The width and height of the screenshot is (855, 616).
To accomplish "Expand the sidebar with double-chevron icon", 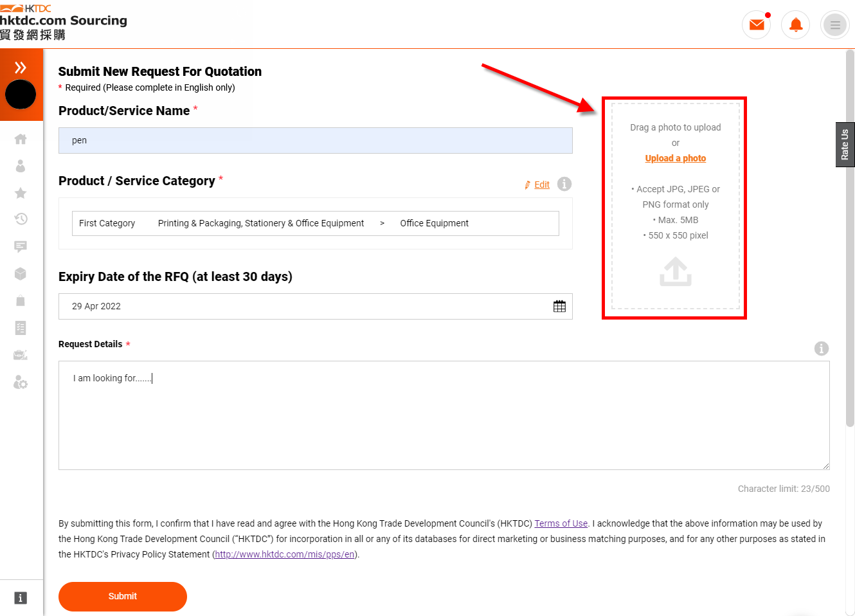I will [x=21, y=67].
